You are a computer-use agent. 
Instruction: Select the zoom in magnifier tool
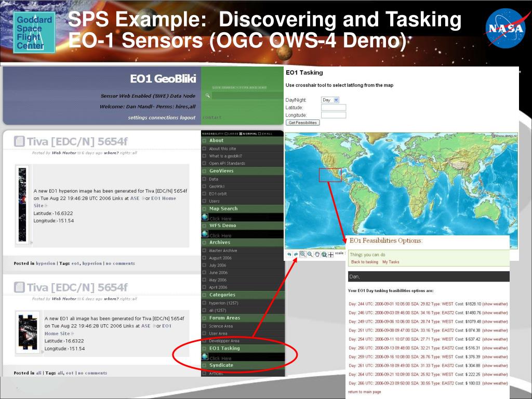click(x=303, y=255)
